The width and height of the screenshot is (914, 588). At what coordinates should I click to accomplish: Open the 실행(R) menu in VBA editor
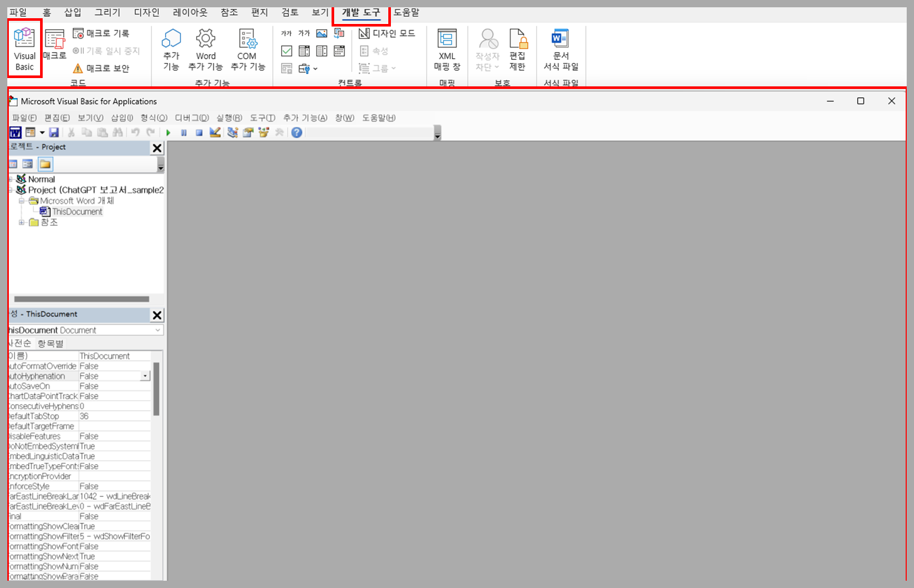pos(229,118)
